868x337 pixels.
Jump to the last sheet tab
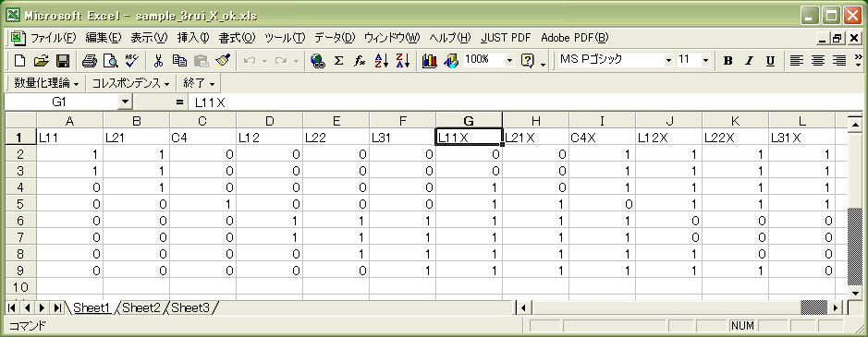click(x=57, y=307)
